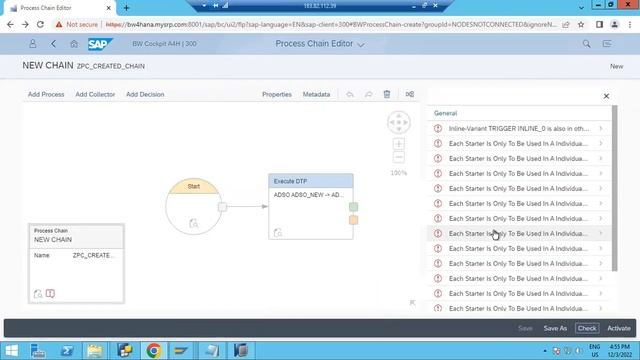Open details icon in Start node

193,223
